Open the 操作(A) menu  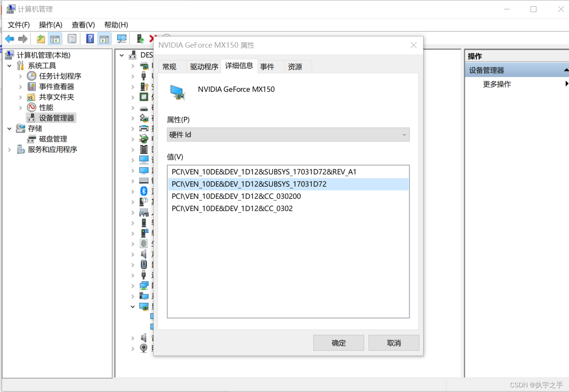pyautogui.click(x=50, y=25)
